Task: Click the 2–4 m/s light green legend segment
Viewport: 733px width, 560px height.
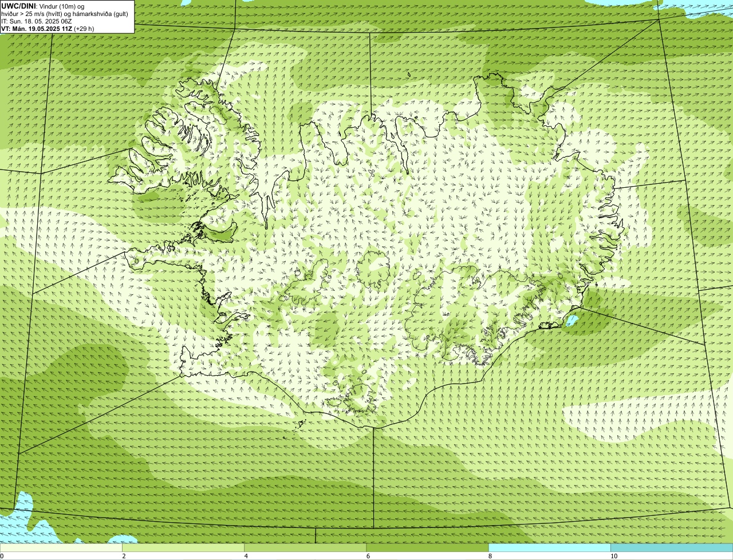Action: click(x=183, y=548)
